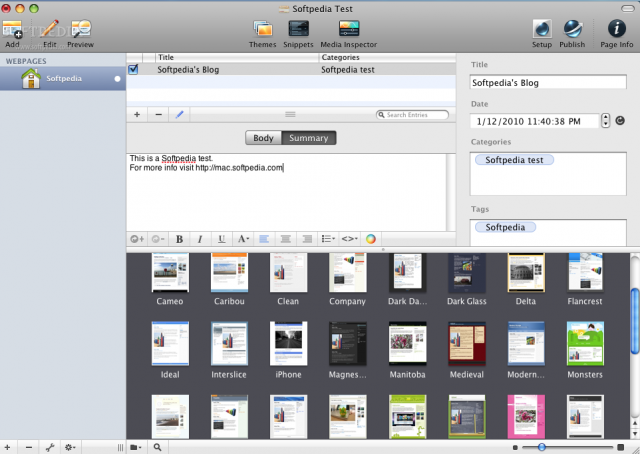
Task: Open the Preview toolbar icon
Action: pos(81,29)
